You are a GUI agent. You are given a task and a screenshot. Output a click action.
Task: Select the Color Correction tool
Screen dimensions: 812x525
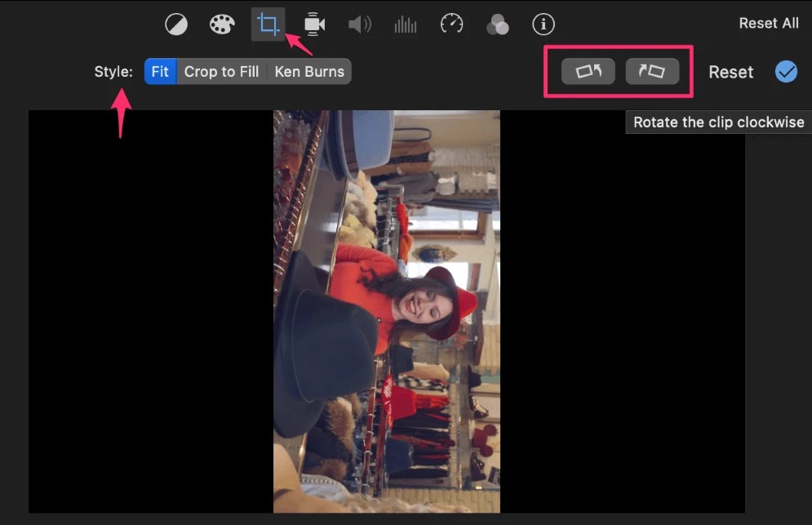click(221, 24)
